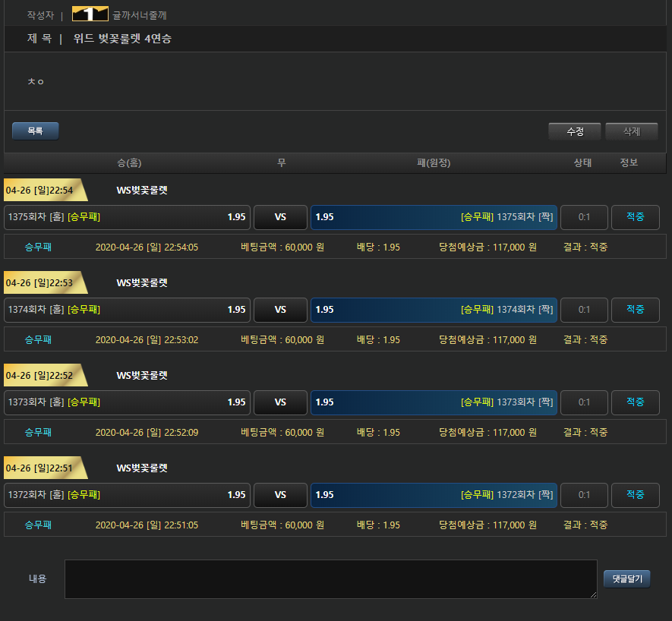Click the 적중 status button for round 1372

point(635,495)
